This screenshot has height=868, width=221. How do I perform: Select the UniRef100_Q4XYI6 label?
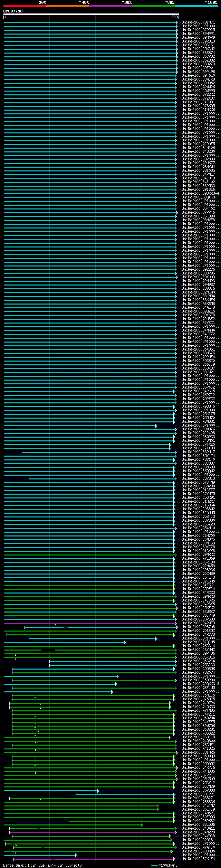(198, 768)
